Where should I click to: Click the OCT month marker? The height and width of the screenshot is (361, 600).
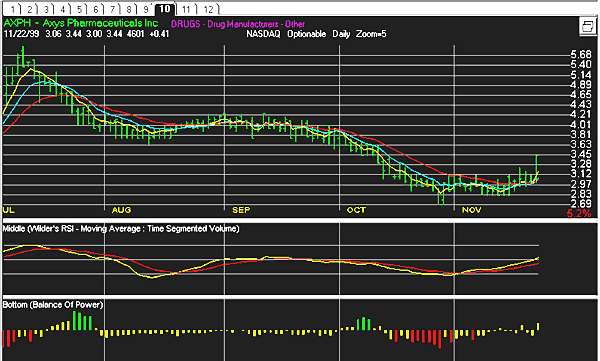356,210
